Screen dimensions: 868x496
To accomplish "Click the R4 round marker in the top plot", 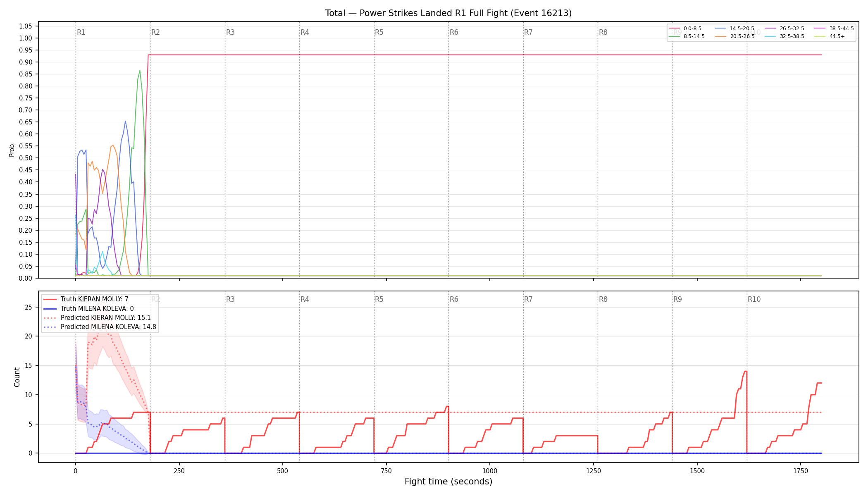I will coord(305,32).
